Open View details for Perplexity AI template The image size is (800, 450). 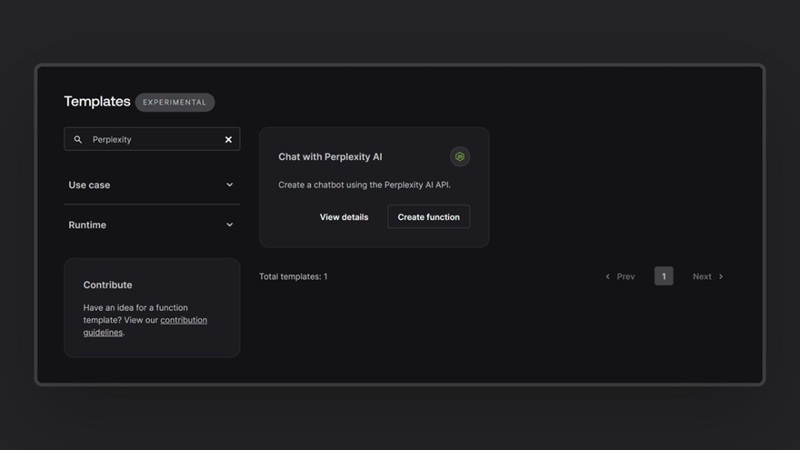tap(344, 217)
